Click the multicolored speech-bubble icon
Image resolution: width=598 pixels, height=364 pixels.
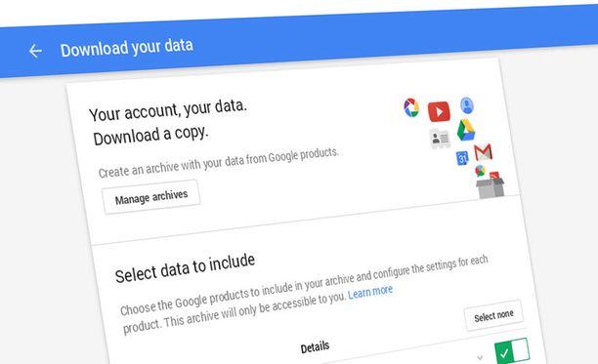(480, 171)
